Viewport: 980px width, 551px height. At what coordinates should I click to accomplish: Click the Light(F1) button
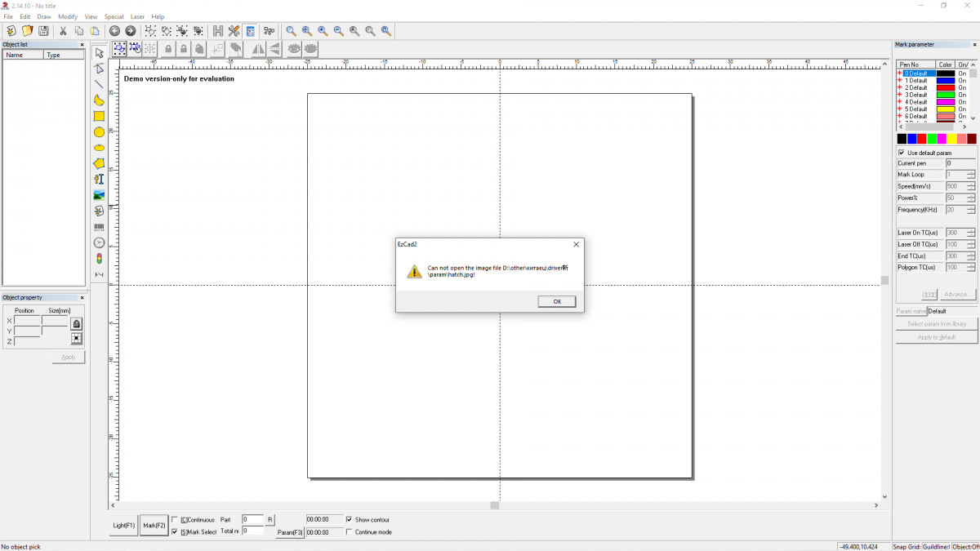pos(124,526)
